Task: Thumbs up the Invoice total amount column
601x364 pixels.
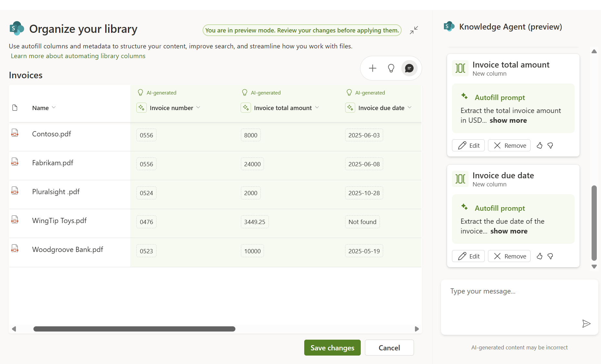Action: pos(540,145)
